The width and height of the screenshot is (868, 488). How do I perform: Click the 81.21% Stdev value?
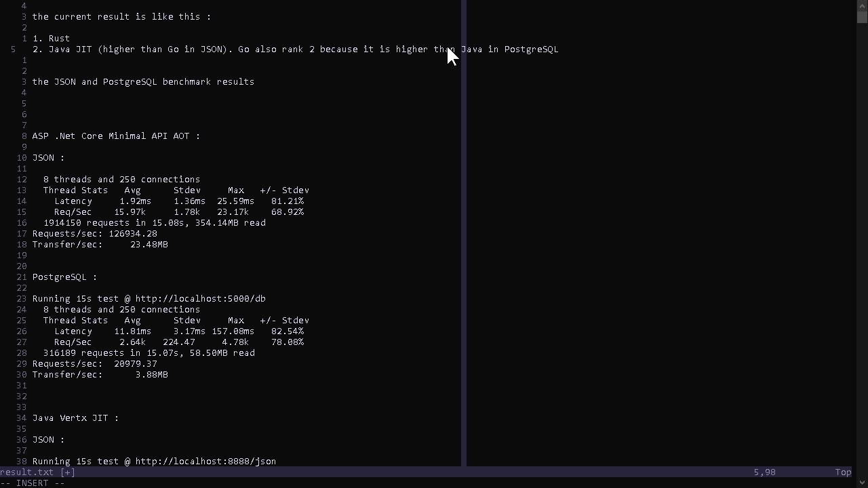pos(287,201)
